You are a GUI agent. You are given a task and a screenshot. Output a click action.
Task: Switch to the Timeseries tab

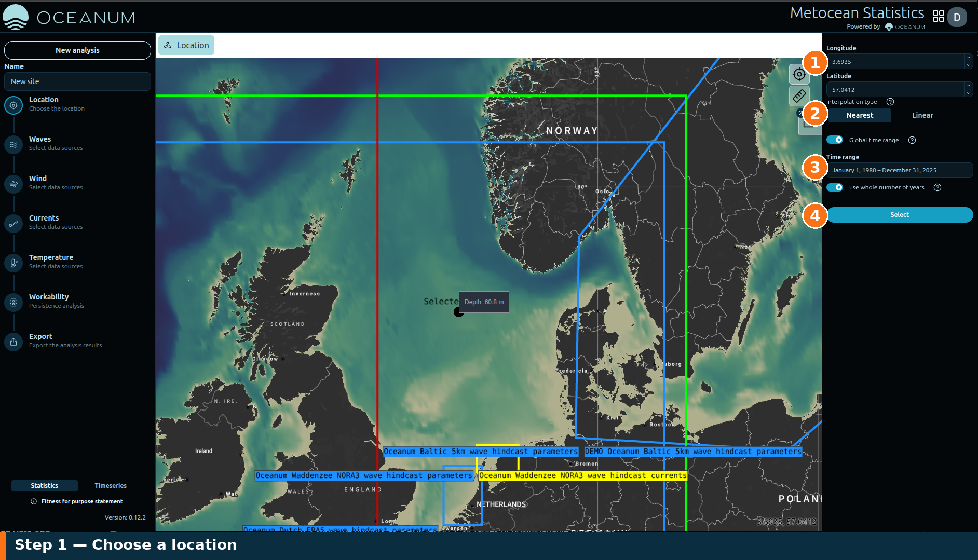click(x=111, y=486)
